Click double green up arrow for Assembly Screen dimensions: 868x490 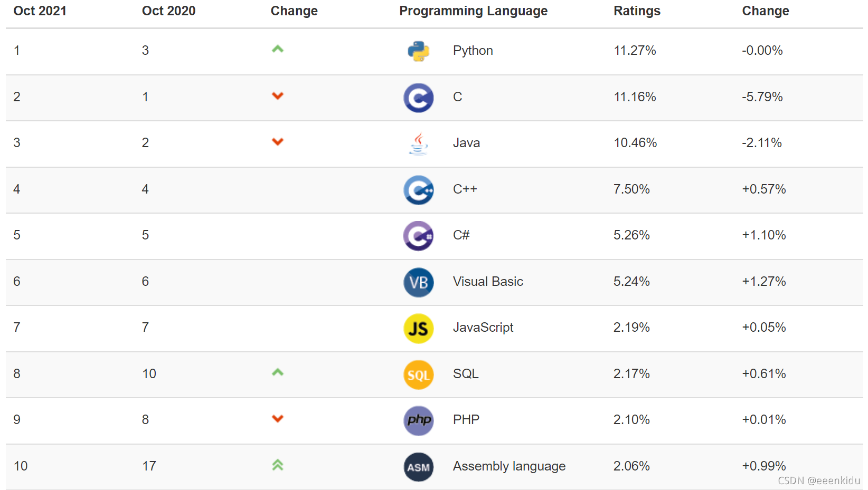(278, 465)
